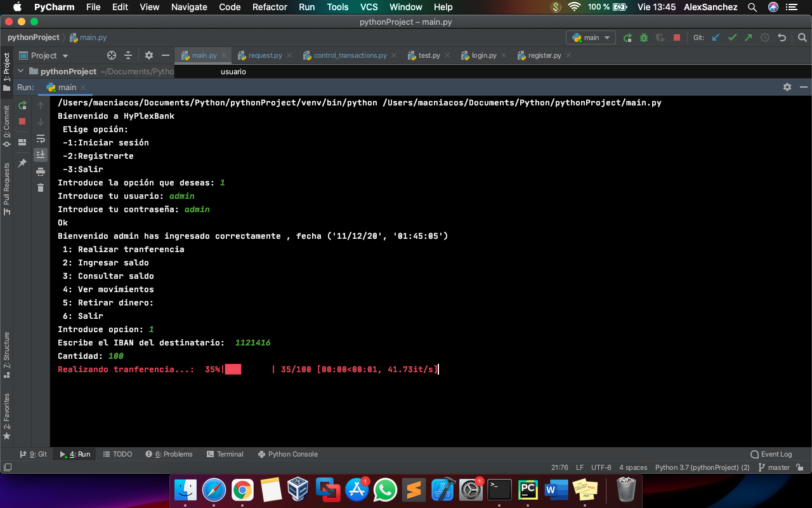The image size is (812, 508).
Task: Open the main run configuration dropdown
Action: (x=591, y=37)
